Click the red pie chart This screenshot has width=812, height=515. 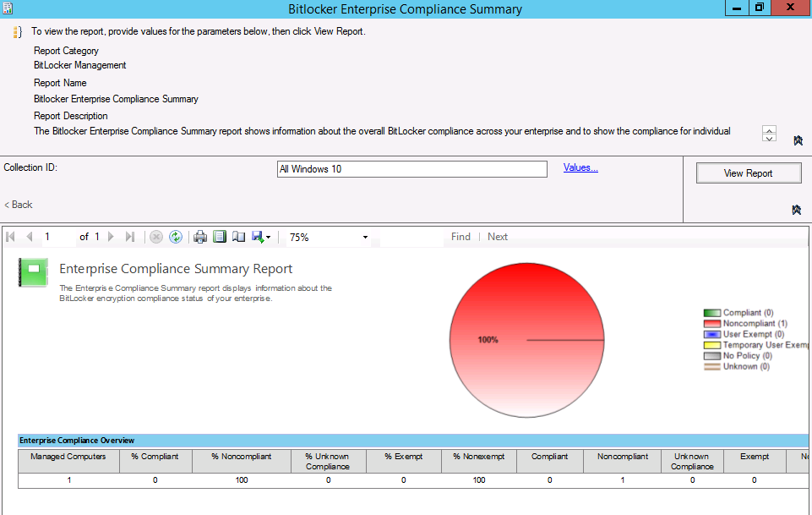tap(526, 340)
